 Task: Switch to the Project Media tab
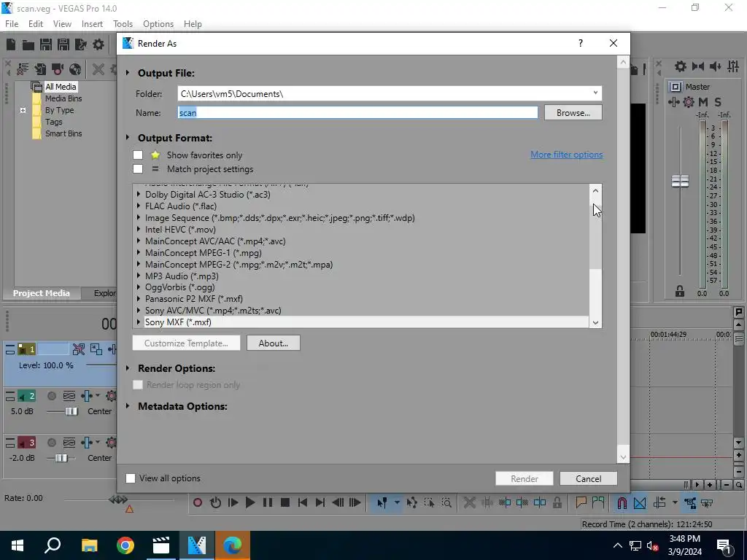pos(42,293)
